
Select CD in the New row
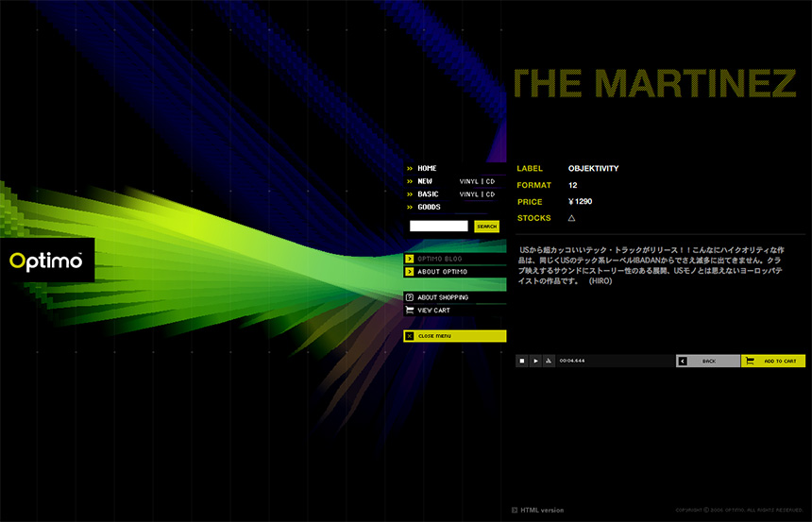(490, 181)
